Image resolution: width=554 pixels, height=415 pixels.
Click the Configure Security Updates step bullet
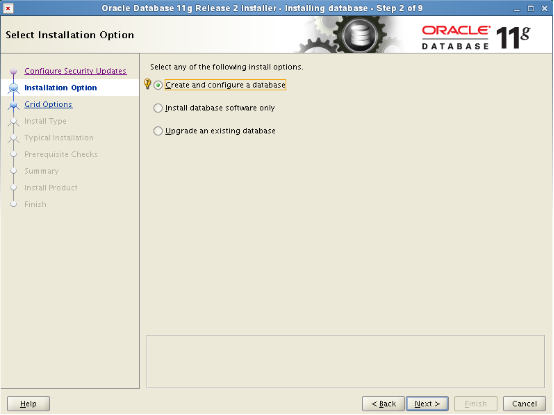point(13,71)
